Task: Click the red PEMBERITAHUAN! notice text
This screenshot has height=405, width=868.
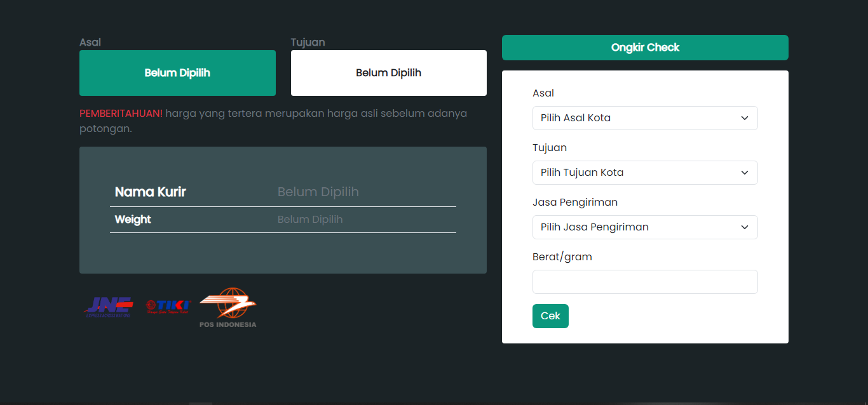Action: 121,114
